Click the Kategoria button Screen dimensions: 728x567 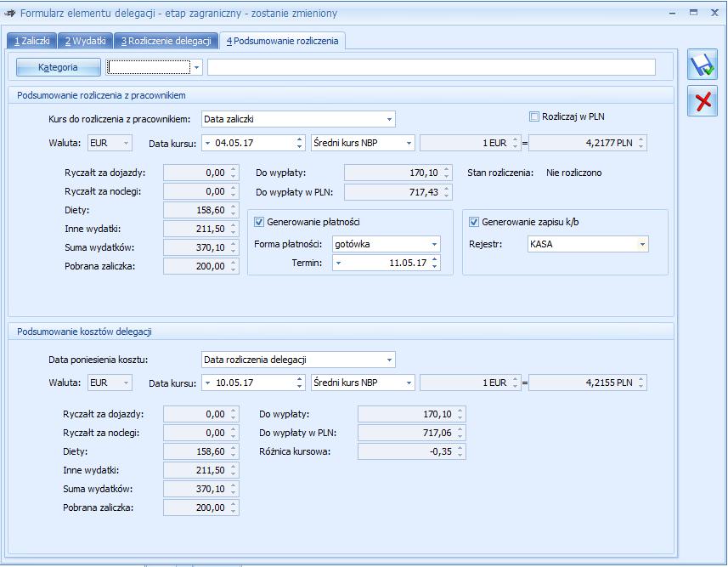pos(58,67)
